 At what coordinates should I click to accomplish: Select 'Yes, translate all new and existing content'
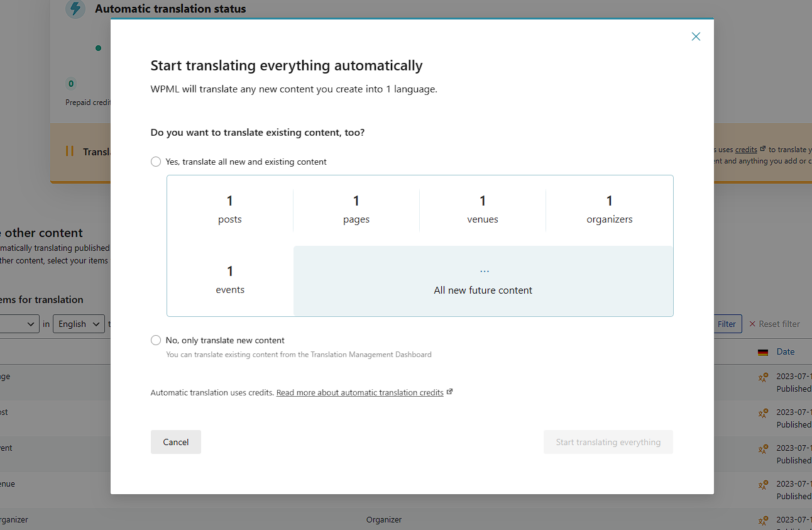tap(156, 162)
